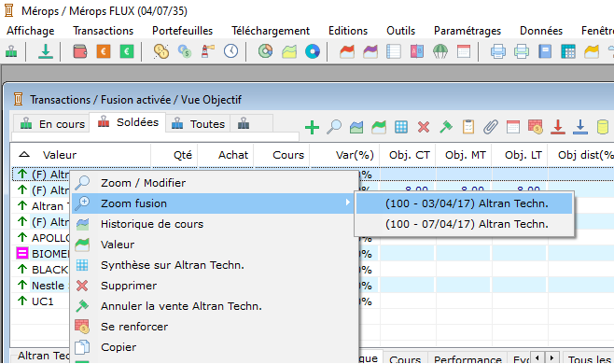Click the gold coins toolbar icon
Viewport: 614px width, 364px height.
point(161,51)
